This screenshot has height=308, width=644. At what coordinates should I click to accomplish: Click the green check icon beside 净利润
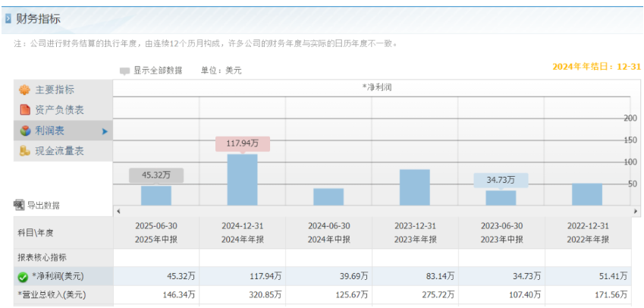coord(23,277)
